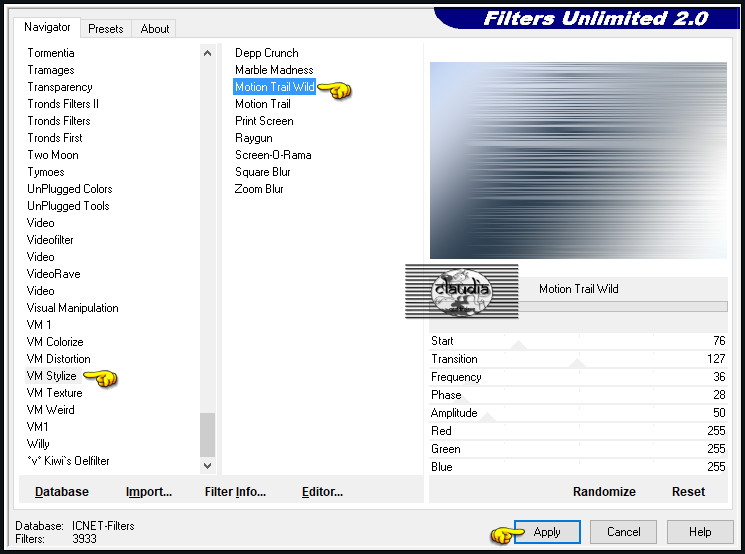Select the VM Colorize category
Viewport: 745px width, 554px height.
pos(55,342)
